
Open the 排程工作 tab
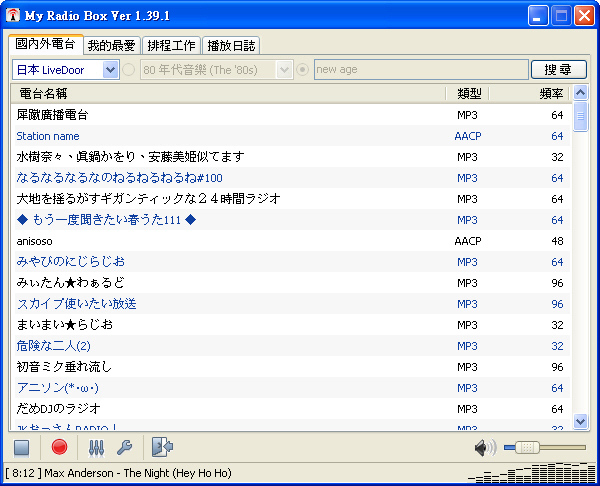tap(171, 46)
